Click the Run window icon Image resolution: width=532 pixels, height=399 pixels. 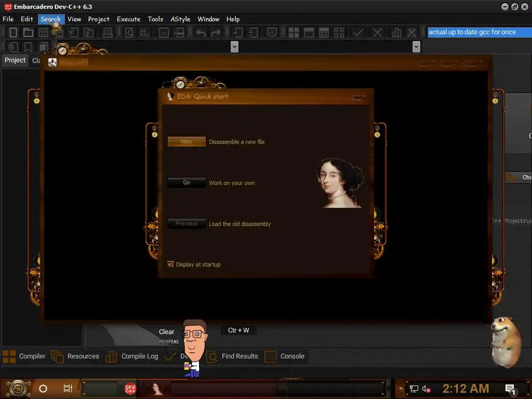click(309, 33)
